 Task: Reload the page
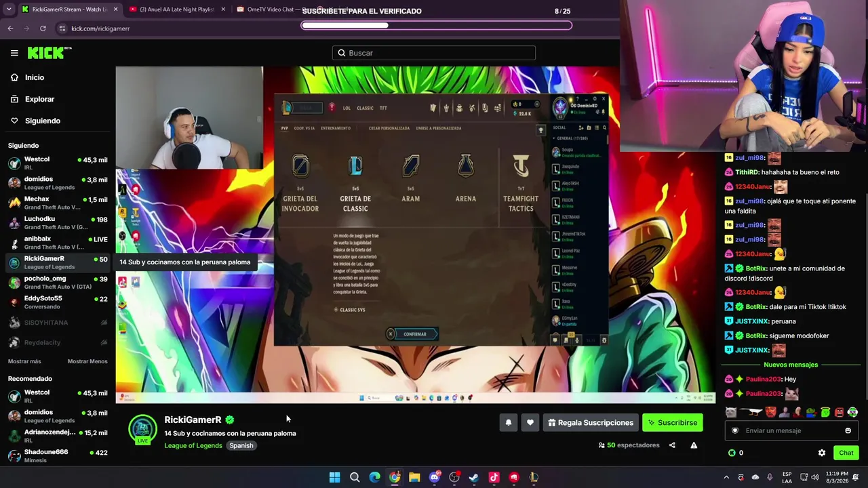coord(43,28)
